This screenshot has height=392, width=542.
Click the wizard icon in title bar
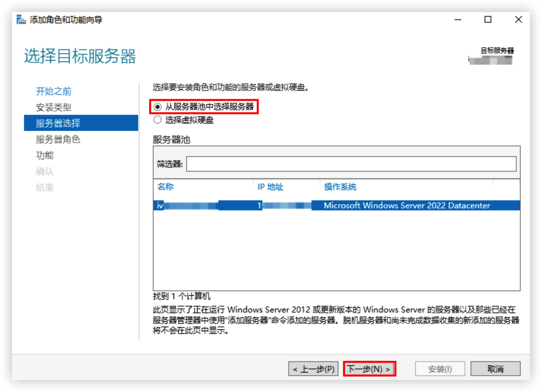coord(21,20)
